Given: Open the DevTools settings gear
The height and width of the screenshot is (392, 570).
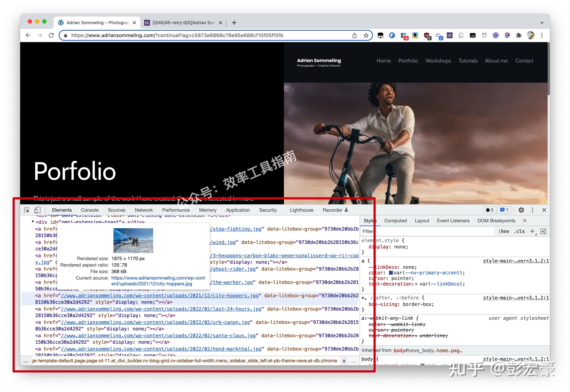Looking at the screenshot, I should 521,210.
